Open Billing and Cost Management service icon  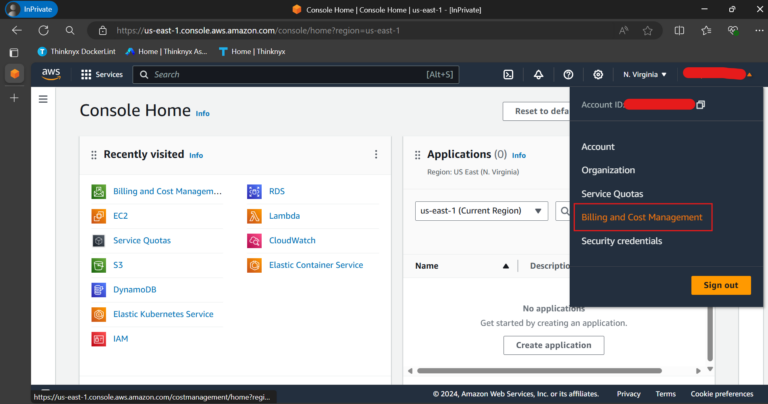pyautogui.click(x=98, y=191)
